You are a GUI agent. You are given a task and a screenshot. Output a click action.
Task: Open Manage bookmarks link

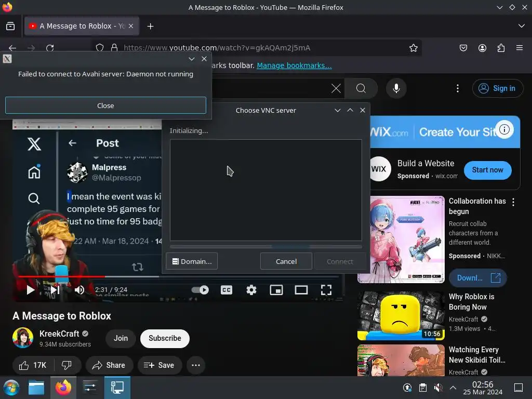(x=294, y=65)
